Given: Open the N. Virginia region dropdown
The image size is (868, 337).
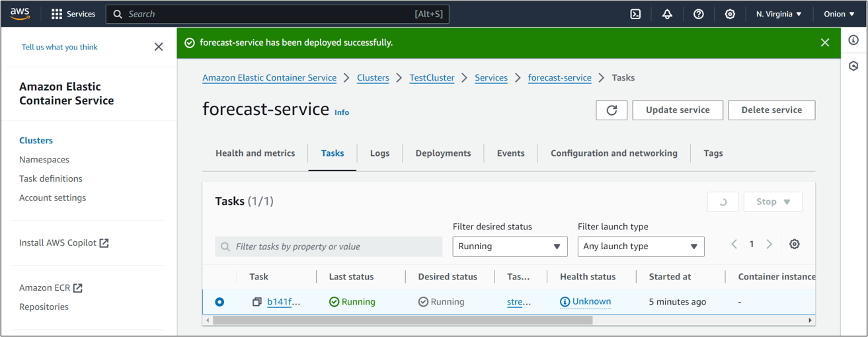Looking at the screenshot, I should pos(779,14).
